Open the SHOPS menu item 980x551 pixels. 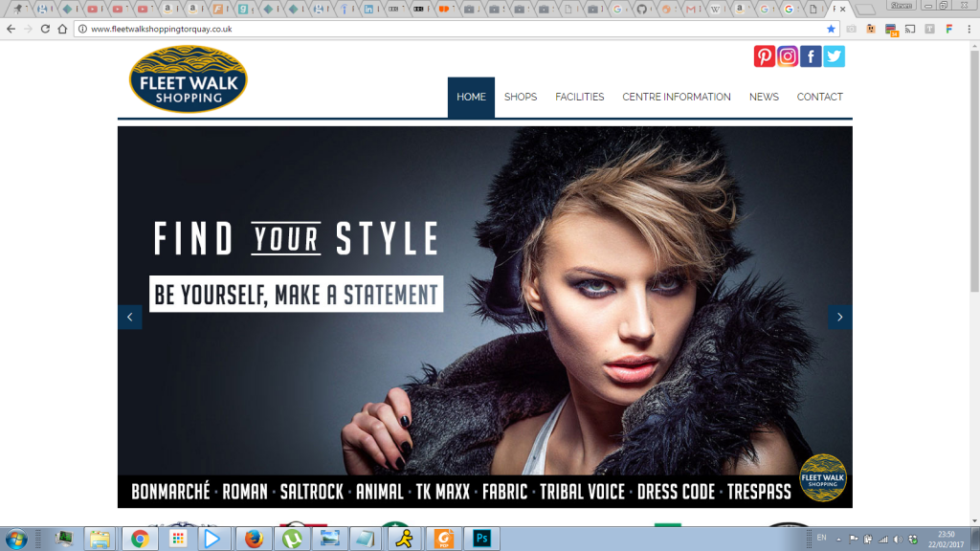[x=521, y=97]
